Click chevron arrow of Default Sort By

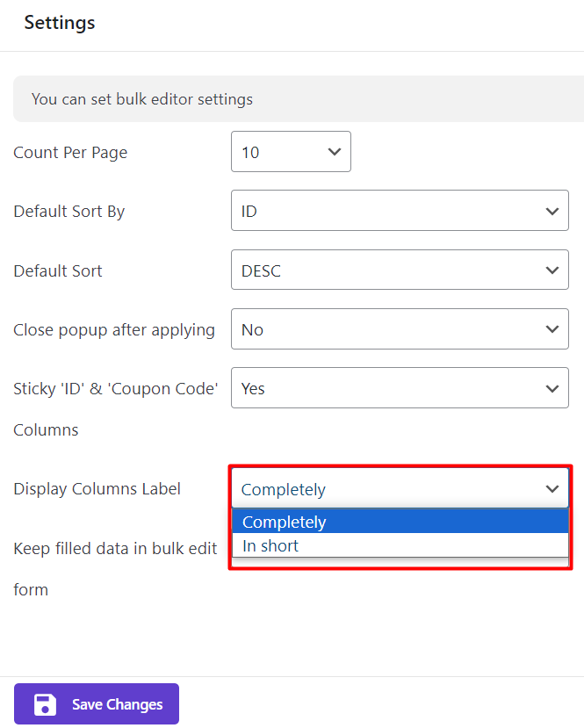click(x=552, y=212)
